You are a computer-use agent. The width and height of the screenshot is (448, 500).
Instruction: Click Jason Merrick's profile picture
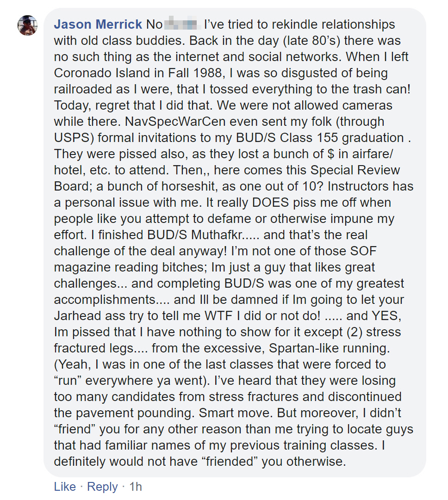coord(27,25)
